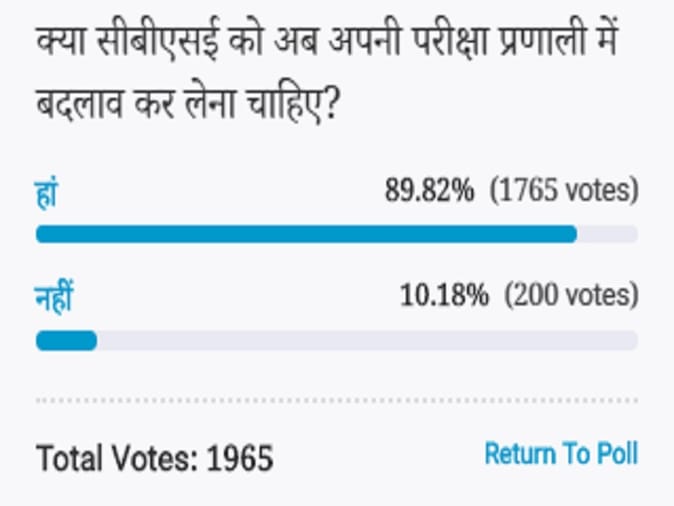Viewport: 674px width, 506px height.
Task: Click the word परीक्षा in the question
Action: (x=450, y=42)
